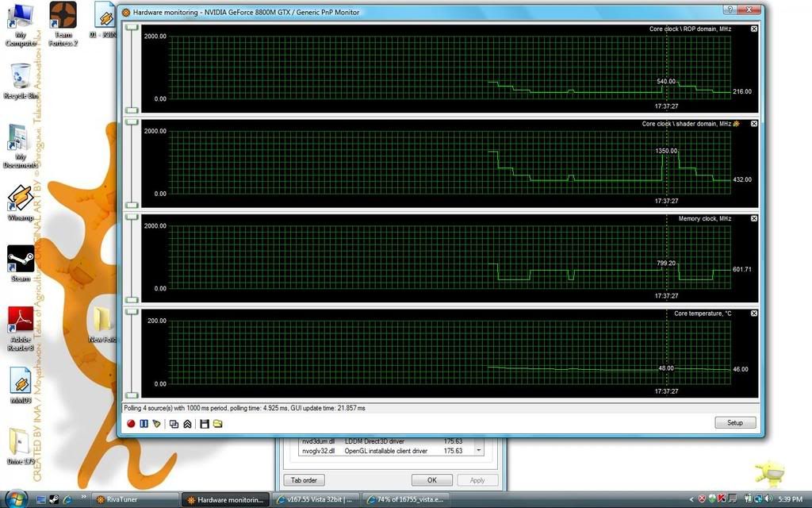Viewport: 812px width, 508px height.
Task: Pause hardware monitoring with the pause icon
Action: tap(144, 424)
